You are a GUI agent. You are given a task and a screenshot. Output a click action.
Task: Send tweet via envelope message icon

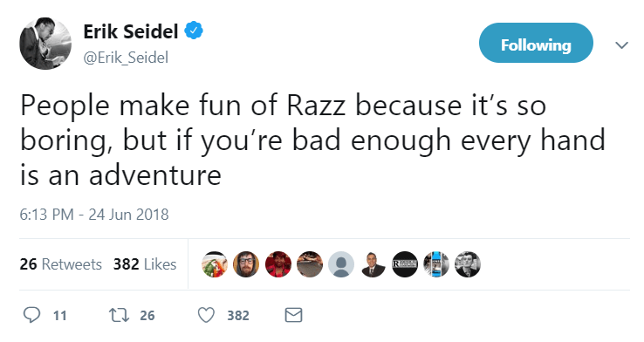click(294, 315)
